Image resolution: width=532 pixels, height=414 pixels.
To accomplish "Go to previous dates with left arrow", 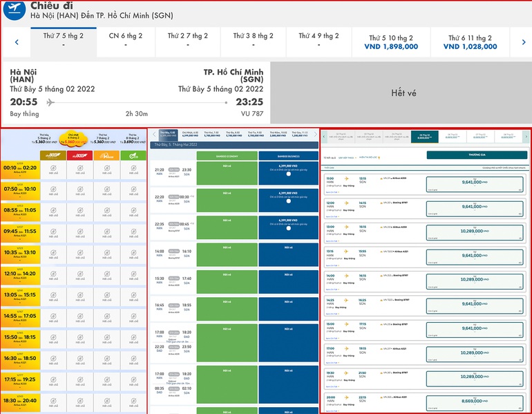I will pos(16,42).
